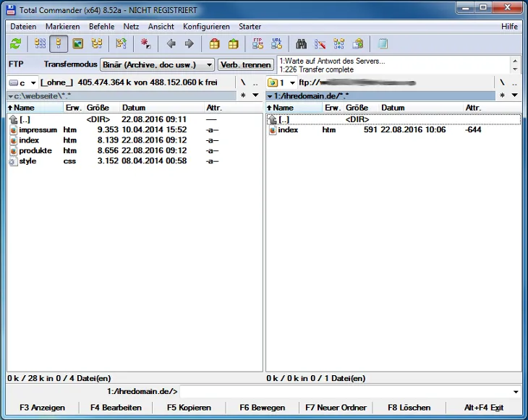Open the Markieren menu
Screen dimensions: 528x420
click(63, 27)
